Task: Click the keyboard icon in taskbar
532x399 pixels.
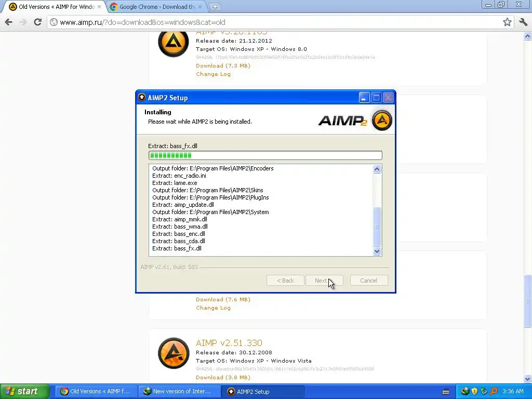Action: click(445, 392)
